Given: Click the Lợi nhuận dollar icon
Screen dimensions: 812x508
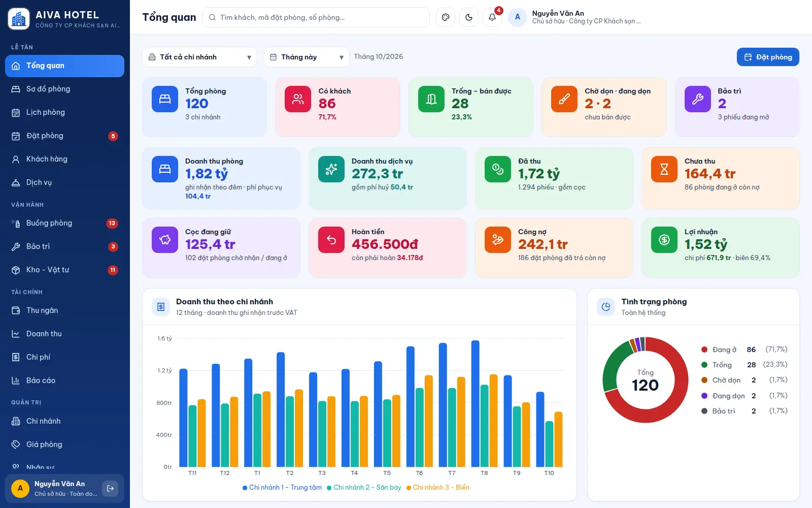Looking at the screenshot, I should click(664, 240).
